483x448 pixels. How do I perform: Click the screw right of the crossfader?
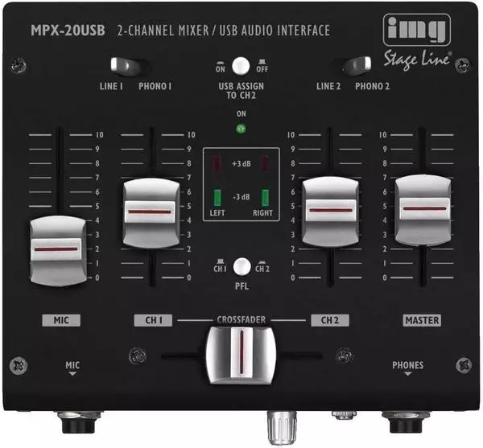tap(345, 356)
